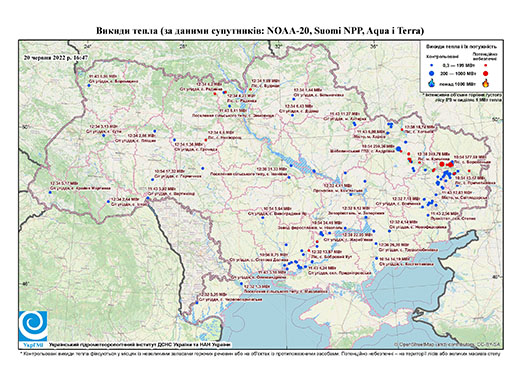Click the large red circle legend symbol
The width and height of the screenshot is (520, 368).
click(486, 73)
